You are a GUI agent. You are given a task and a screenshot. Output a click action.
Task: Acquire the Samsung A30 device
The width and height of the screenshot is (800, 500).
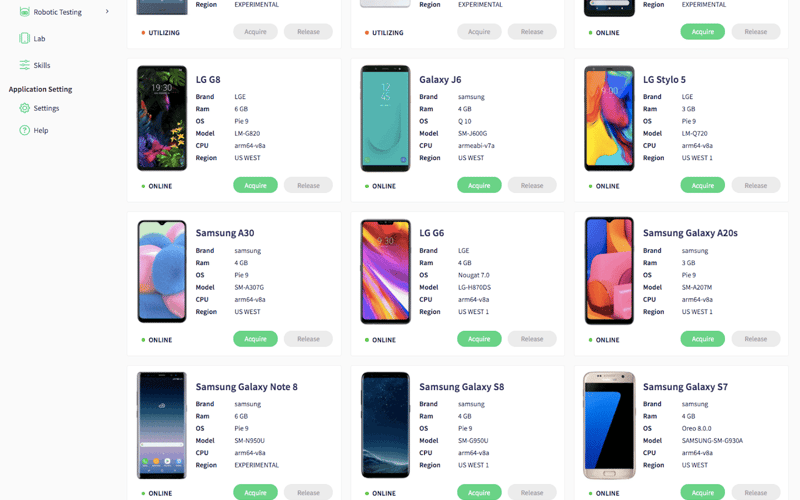[x=256, y=339]
